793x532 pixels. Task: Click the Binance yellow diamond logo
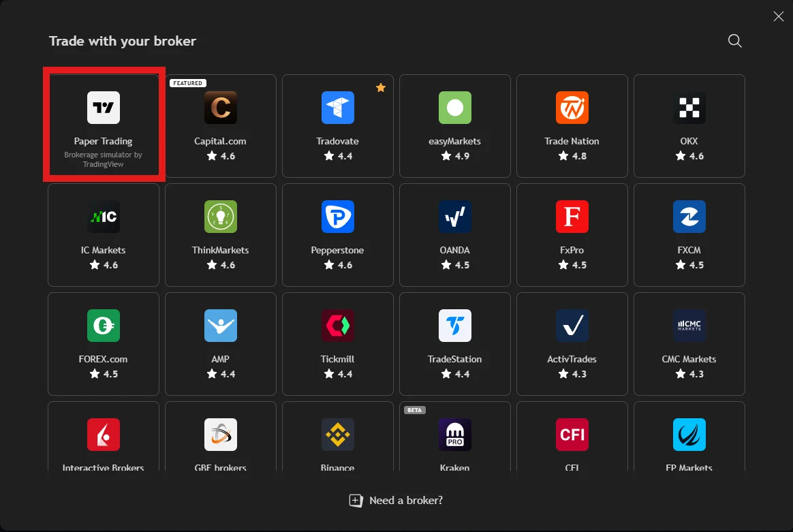click(338, 435)
